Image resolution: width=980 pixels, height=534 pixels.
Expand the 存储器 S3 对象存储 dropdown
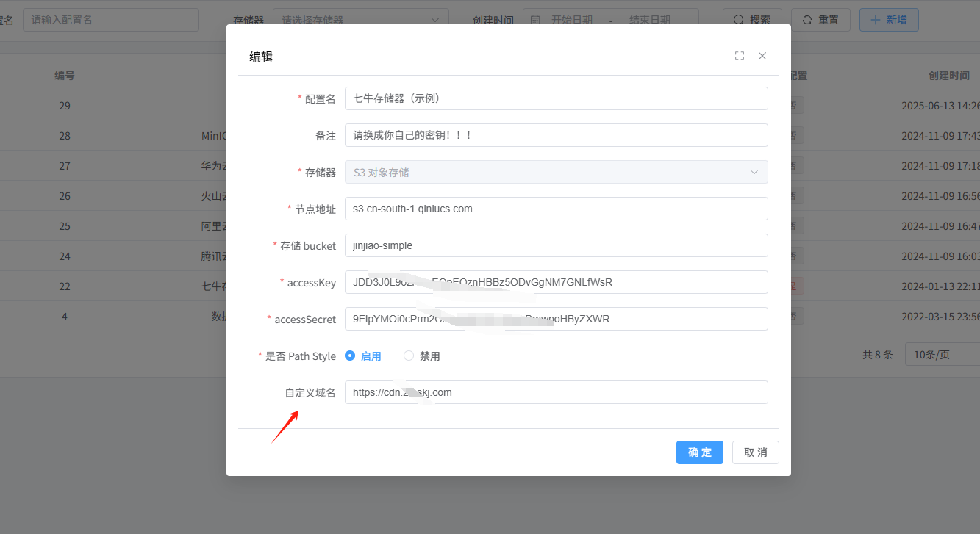point(556,172)
